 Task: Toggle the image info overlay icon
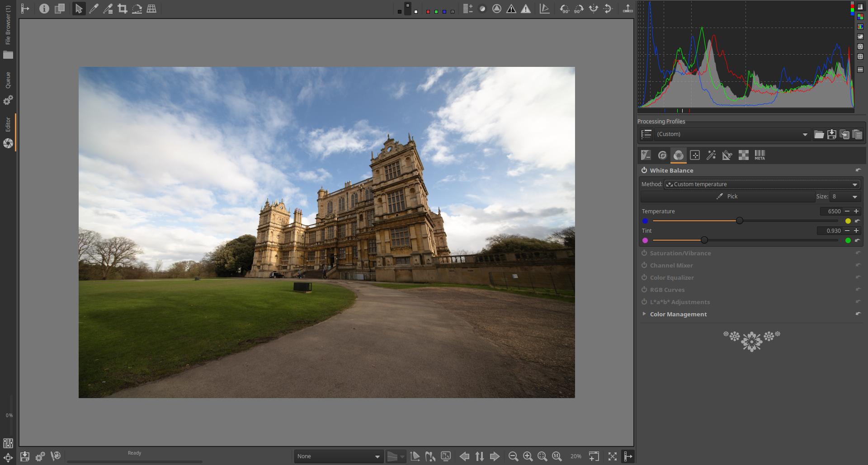44,9
